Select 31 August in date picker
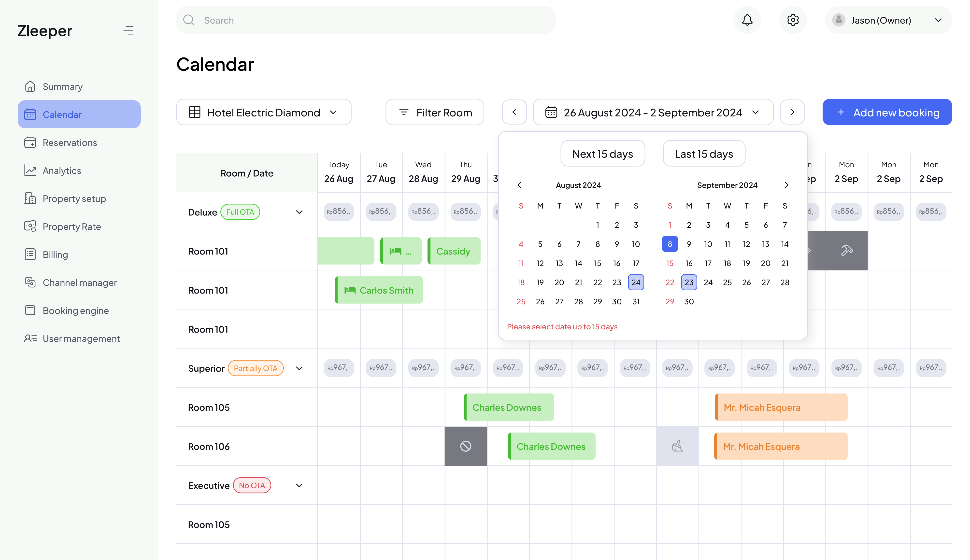The image size is (970, 560). 636,302
